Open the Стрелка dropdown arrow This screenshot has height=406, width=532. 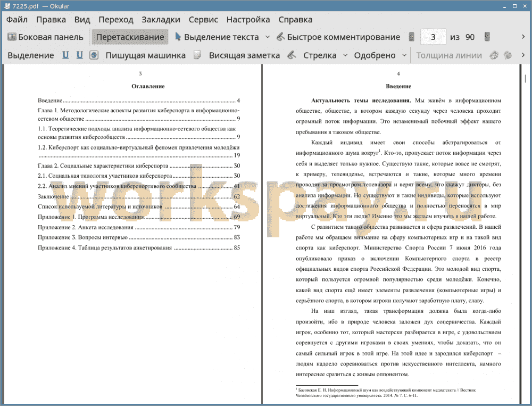point(345,55)
